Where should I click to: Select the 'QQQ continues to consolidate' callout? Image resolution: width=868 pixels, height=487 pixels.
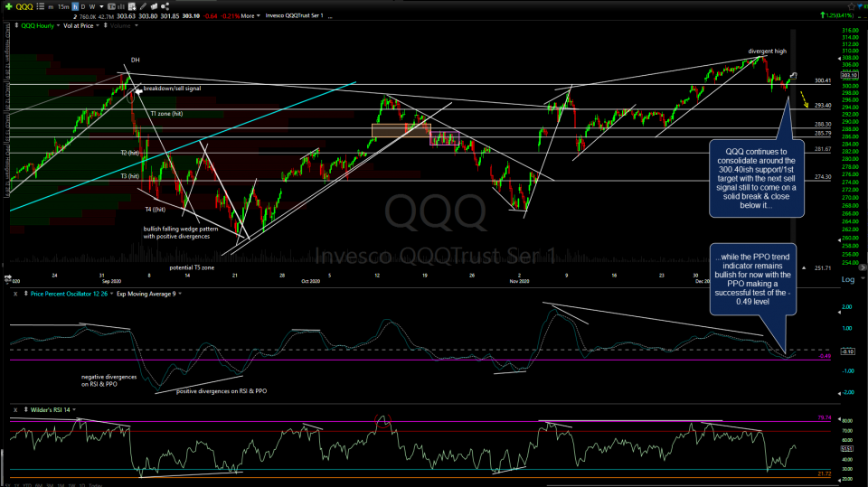click(756, 178)
